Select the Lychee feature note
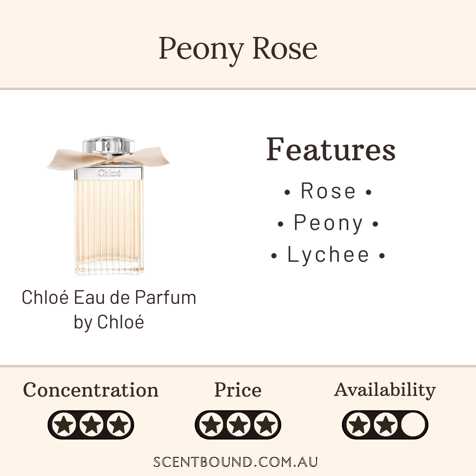The height and width of the screenshot is (476, 476). pyautogui.click(x=328, y=255)
